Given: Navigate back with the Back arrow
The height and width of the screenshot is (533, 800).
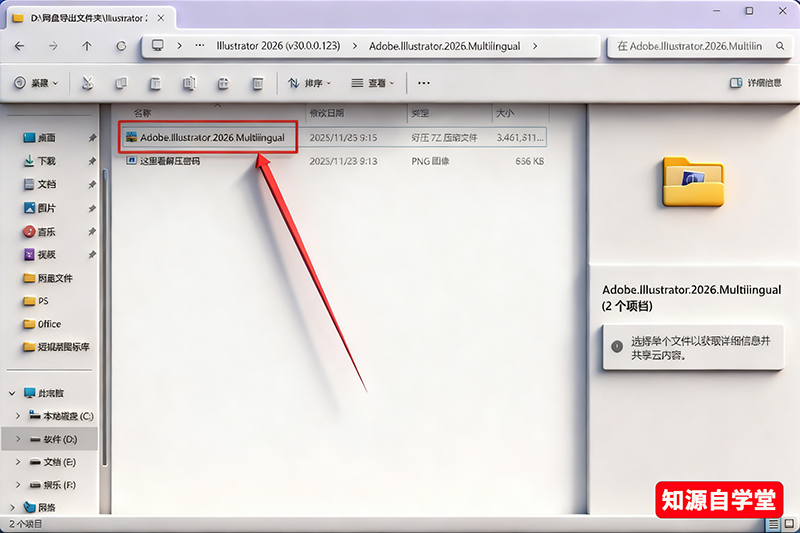Looking at the screenshot, I should click(19, 46).
